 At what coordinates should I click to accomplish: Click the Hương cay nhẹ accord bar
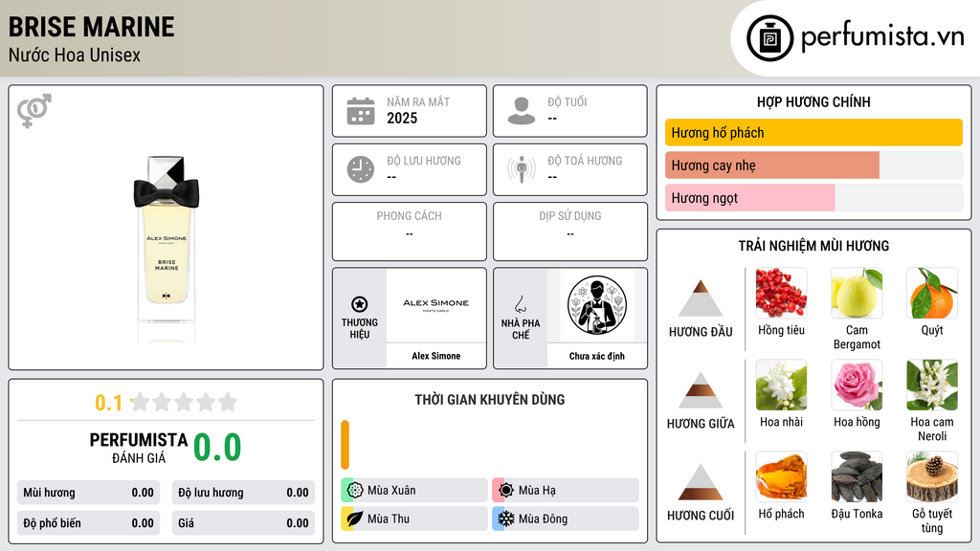(x=813, y=165)
